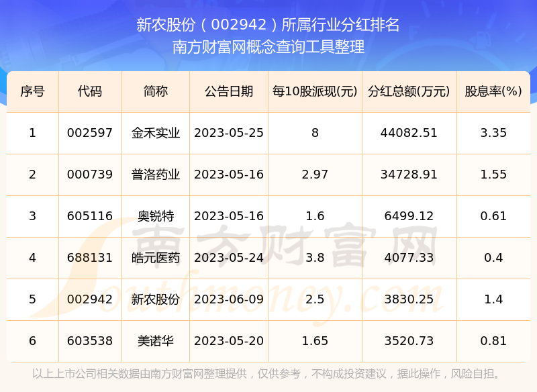Click total dividend 44082.51
This screenshot has height=392, width=537.
(x=409, y=133)
